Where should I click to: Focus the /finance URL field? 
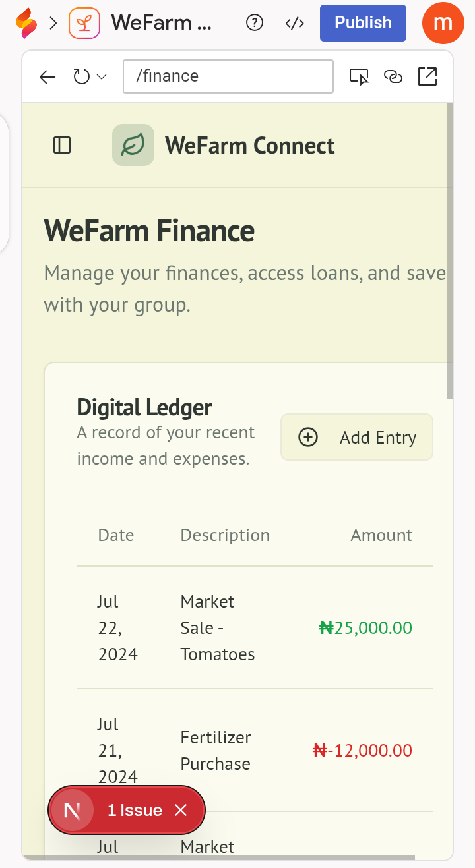click(228, 76)
